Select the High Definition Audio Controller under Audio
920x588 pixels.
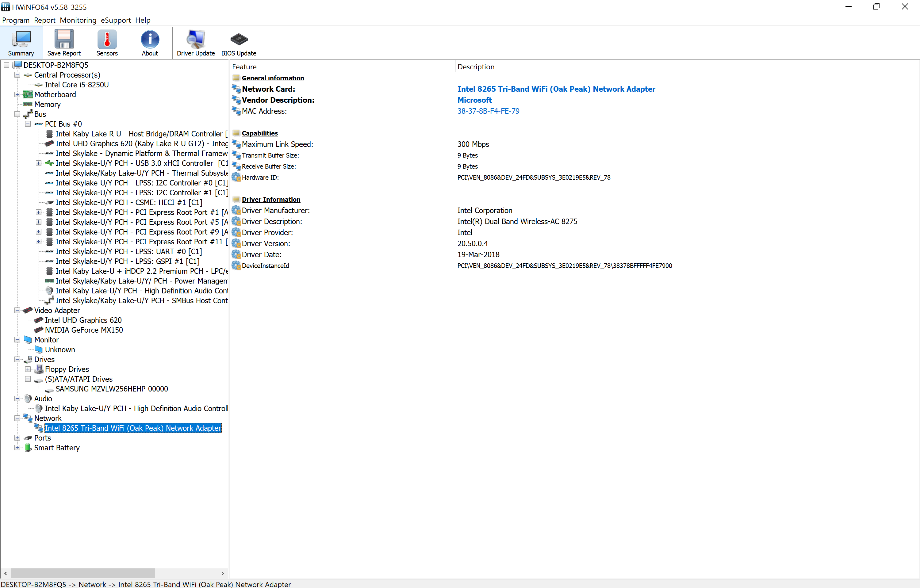coord(136,409)
